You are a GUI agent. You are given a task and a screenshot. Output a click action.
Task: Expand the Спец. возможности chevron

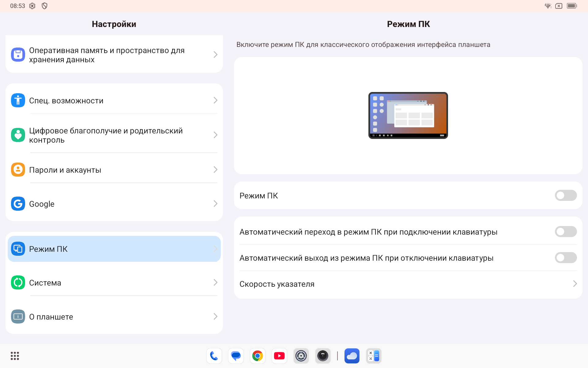click(x=215, y=100)
